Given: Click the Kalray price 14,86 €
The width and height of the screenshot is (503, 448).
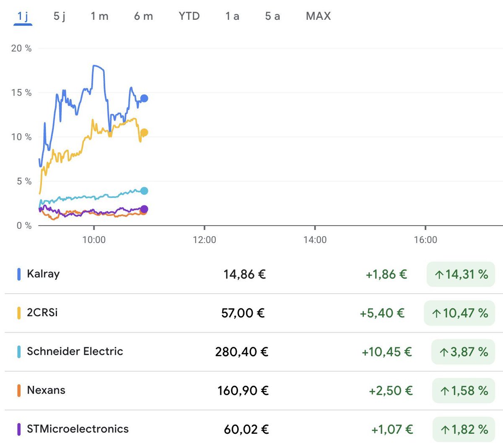Looking at the screenshot, I should pyautogui.click(x=245, y=274).
